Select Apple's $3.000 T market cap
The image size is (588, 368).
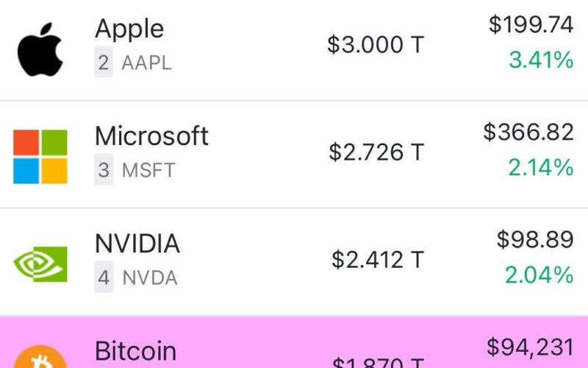[376, 45]
